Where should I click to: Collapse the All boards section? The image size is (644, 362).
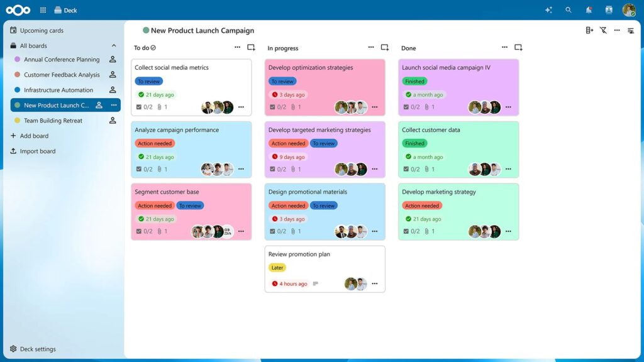[x=114, y=45]
